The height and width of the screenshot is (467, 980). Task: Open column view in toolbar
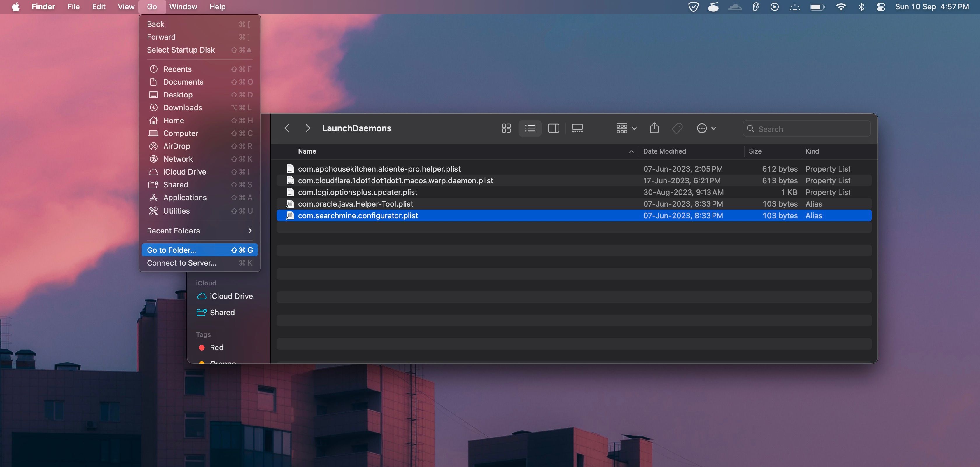(x=554, y=128)
